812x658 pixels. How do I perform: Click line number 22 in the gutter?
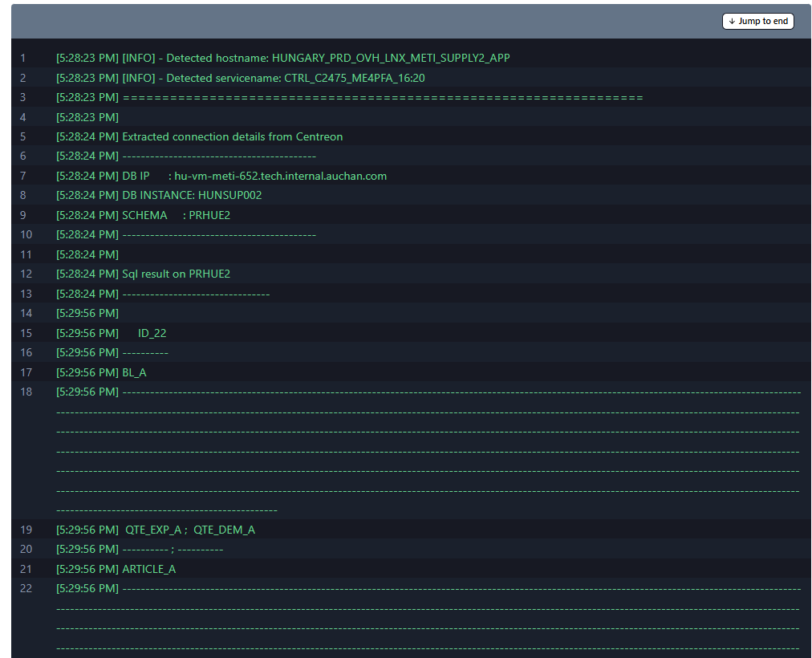pos(26,588)
